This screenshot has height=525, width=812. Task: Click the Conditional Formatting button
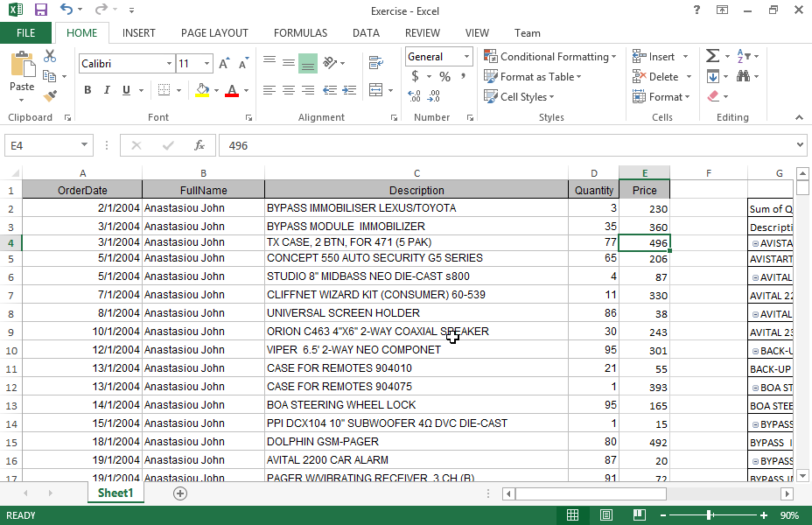[550, 57]
